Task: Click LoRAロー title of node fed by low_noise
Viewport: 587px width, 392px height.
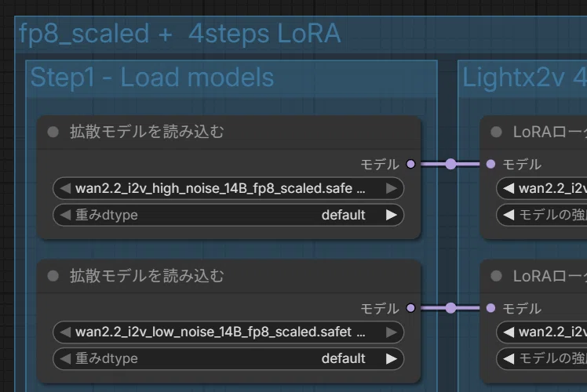Action: (549, 276)
